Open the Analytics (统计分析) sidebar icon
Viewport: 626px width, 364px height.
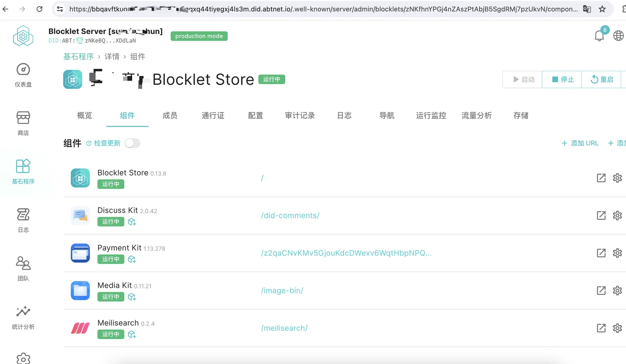click(23, 312)
